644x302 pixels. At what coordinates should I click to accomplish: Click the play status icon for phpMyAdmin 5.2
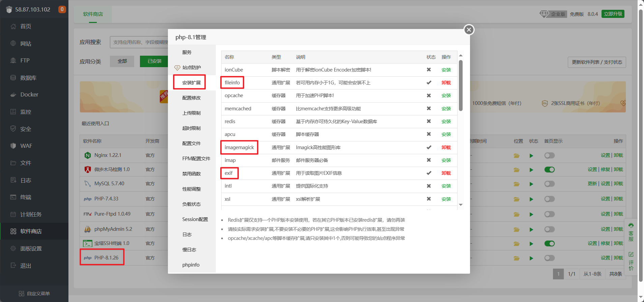531,229
